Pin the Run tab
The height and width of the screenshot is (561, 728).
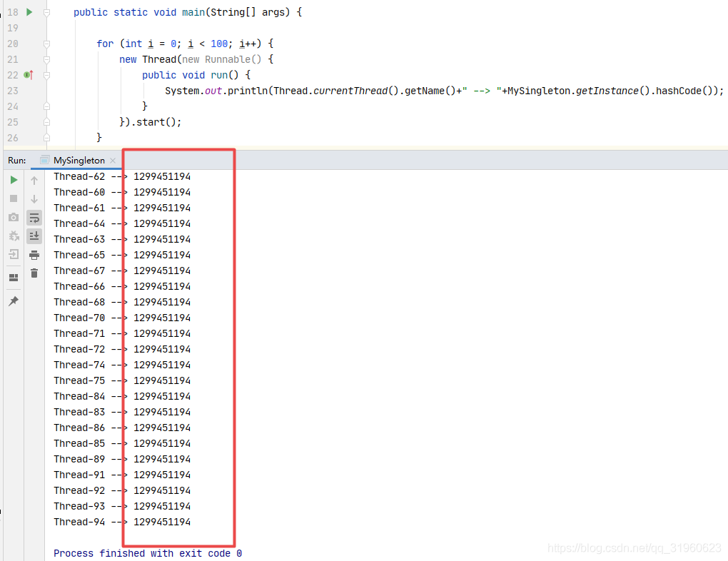(14, 301)
